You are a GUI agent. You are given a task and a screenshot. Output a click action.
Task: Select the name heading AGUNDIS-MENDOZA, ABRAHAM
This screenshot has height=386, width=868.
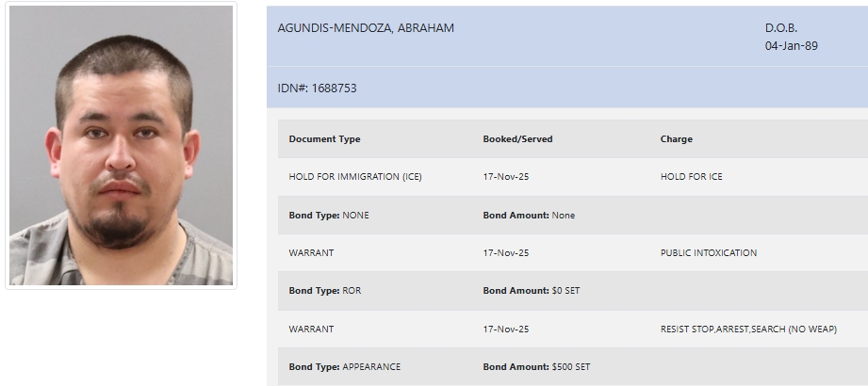(366, 28)
